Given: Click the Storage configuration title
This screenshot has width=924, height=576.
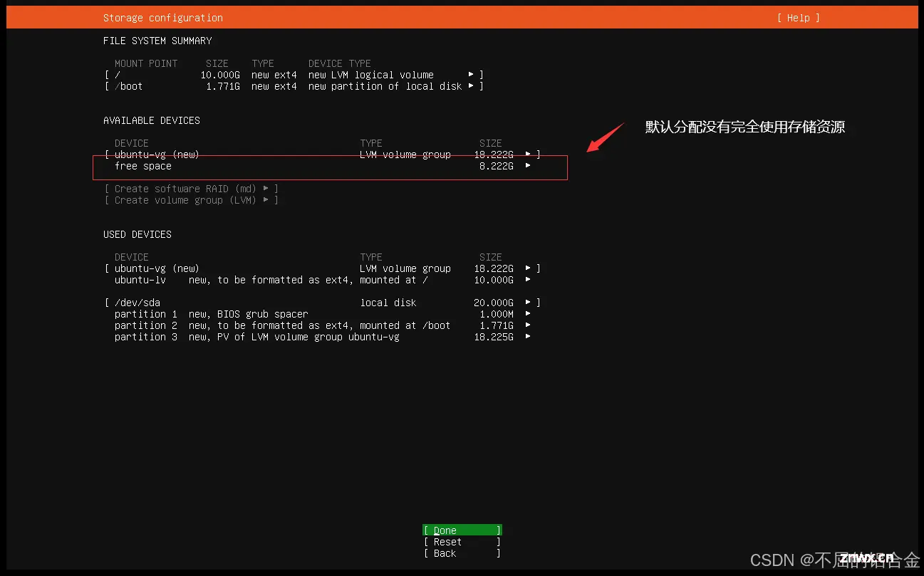Looking at the screenshot, I should [162, 18].
